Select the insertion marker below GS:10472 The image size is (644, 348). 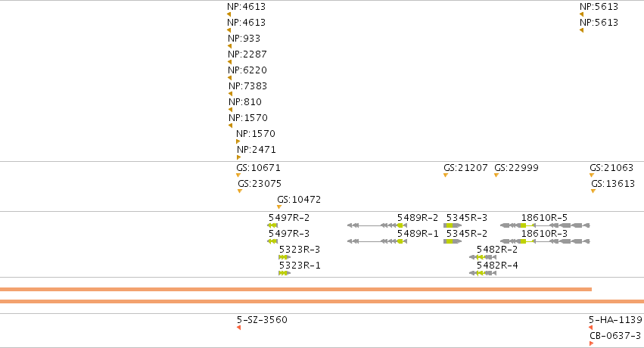[279, 207]
